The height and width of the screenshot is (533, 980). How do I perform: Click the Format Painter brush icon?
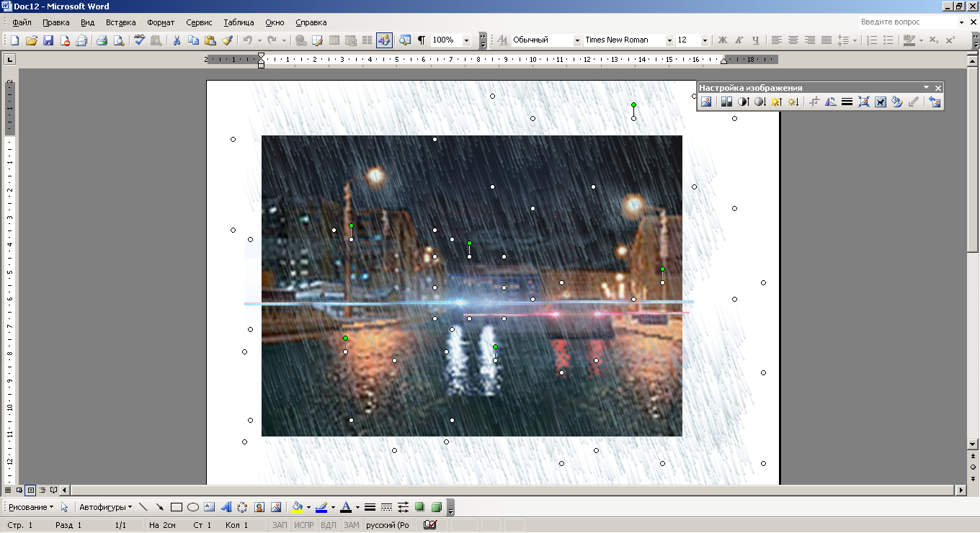click(x=227, y=40)
